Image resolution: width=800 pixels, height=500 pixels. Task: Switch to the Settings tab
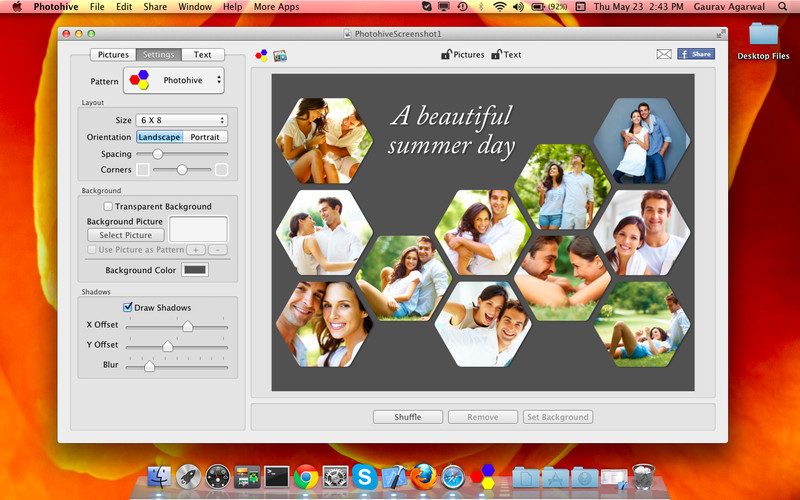click(158, 55)
